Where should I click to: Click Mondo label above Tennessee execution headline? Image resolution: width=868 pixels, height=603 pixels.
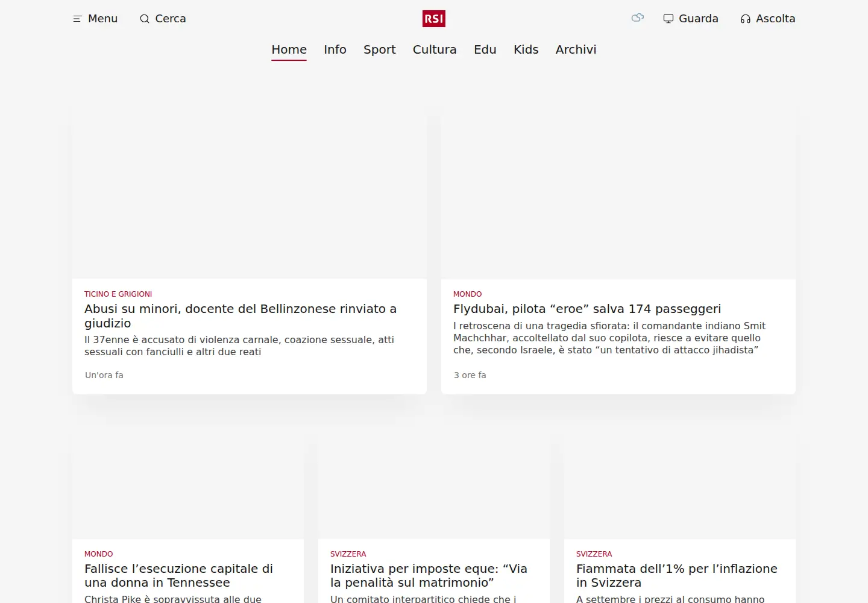pos(99,554)
